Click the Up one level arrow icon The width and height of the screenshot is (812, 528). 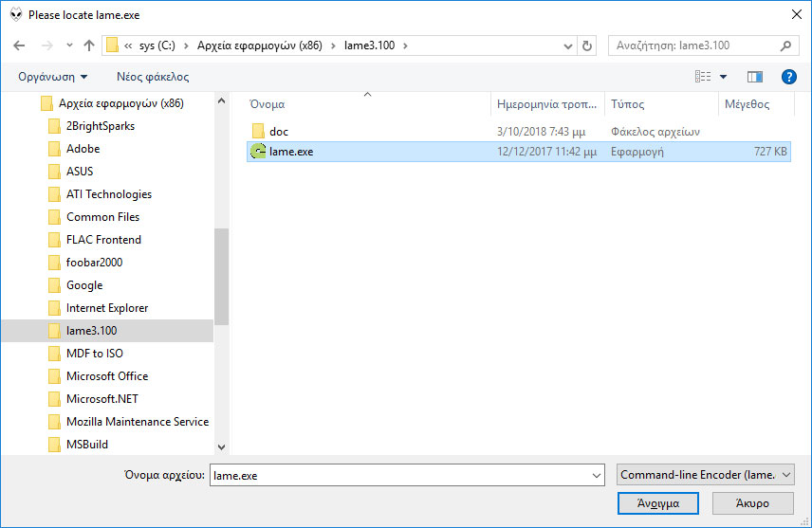89,46
